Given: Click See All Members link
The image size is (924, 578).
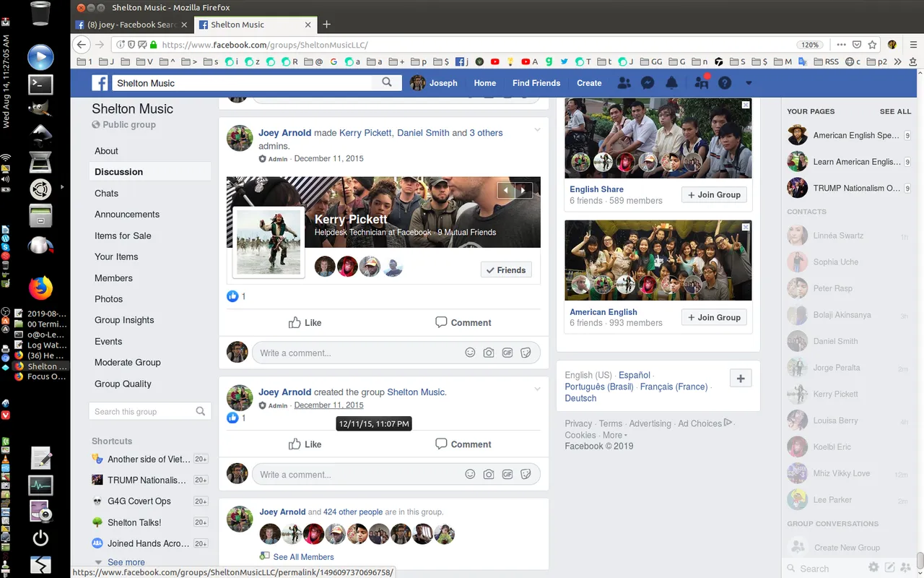Looking at the screenshot, I should click(x=303, y=557).
